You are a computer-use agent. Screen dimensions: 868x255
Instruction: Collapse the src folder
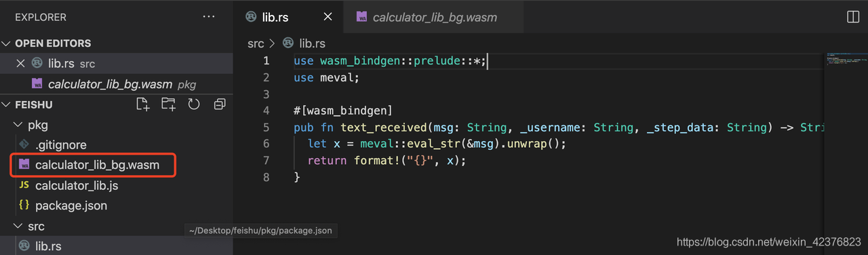pos(18,226)
